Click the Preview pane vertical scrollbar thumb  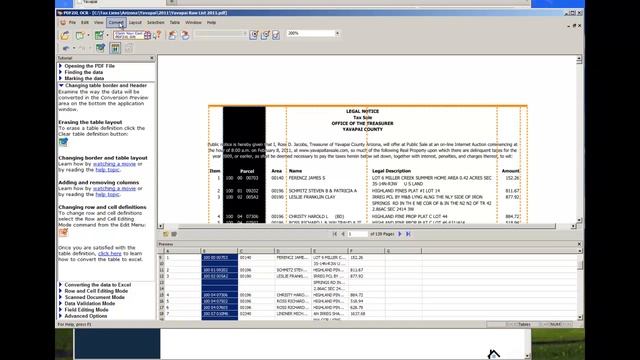coord(580,266)
